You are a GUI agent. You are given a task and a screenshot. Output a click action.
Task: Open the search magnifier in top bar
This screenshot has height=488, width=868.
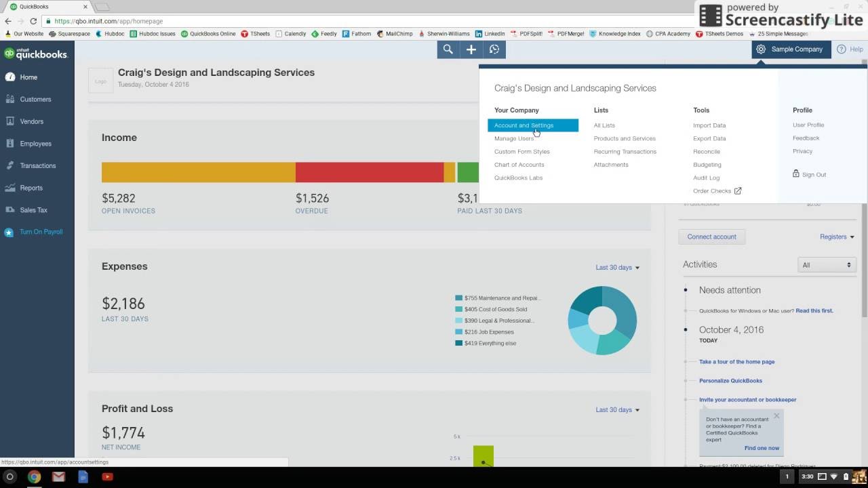(448, 49)
